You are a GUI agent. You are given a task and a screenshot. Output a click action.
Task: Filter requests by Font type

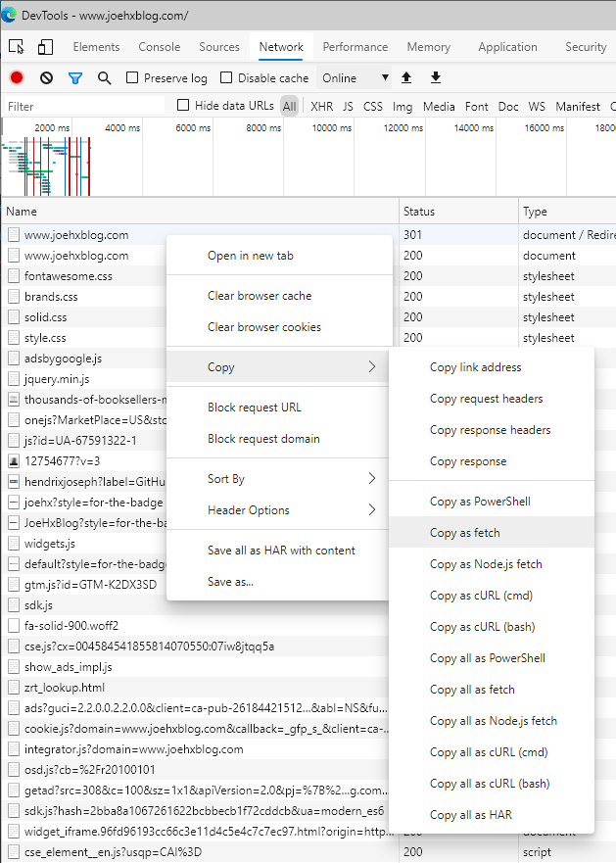(476, 106)
